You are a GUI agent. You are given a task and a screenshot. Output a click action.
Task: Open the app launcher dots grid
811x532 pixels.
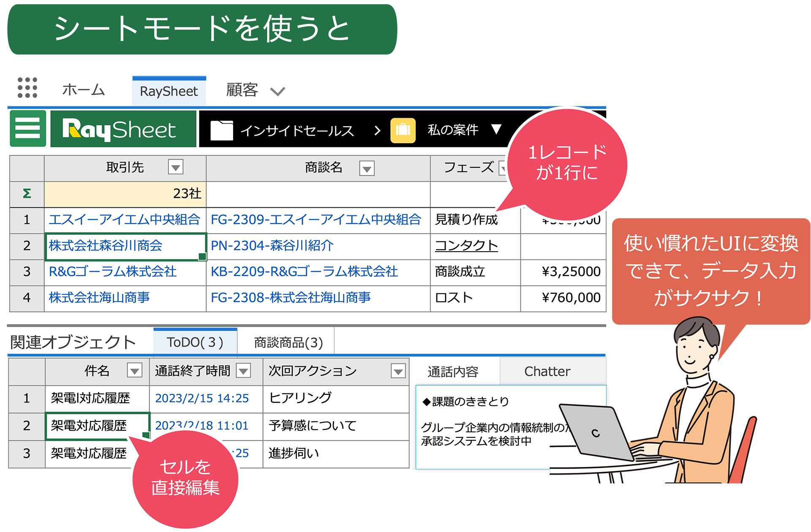coord(27,88)
